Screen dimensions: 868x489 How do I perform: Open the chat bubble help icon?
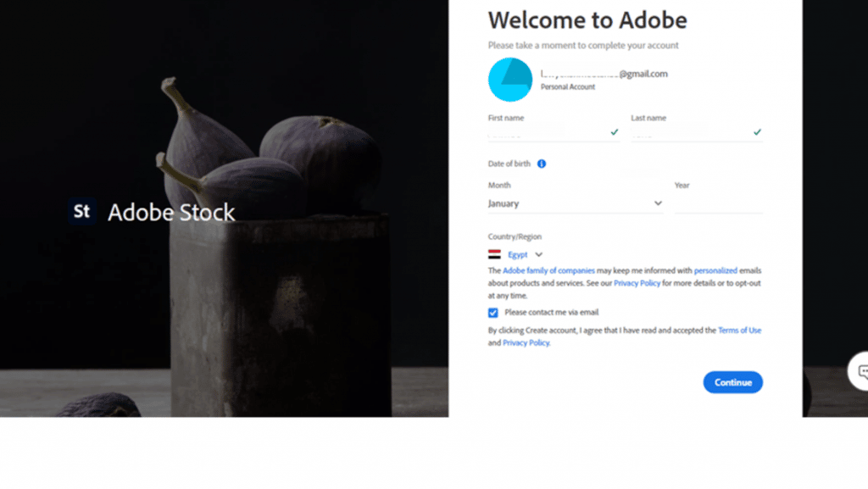point(860,371)
